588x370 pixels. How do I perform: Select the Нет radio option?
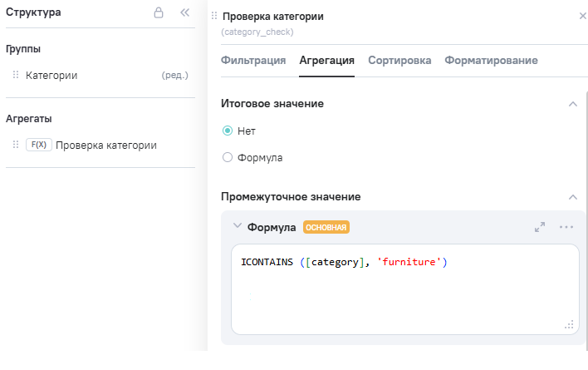(228, 131)
